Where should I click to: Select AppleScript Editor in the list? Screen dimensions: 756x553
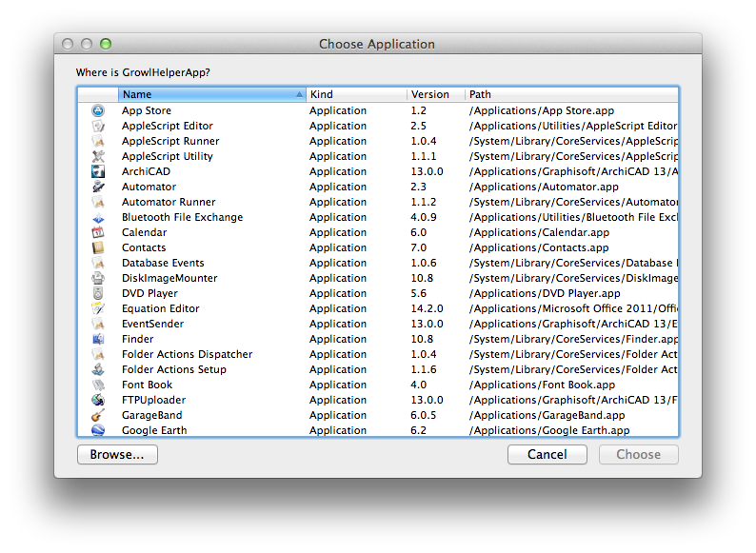point(168,126)
